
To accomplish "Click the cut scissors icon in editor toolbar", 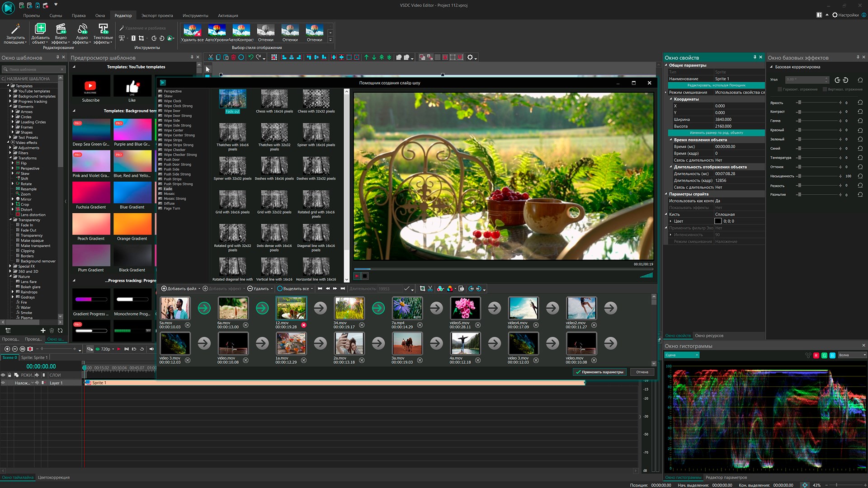I will coord(211,57).
